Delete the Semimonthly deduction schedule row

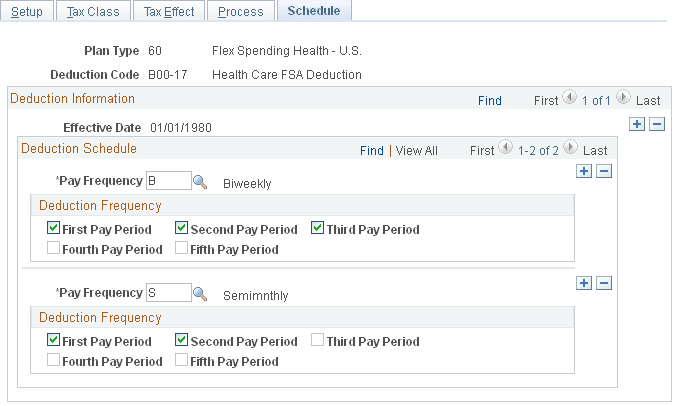[603, 283]
